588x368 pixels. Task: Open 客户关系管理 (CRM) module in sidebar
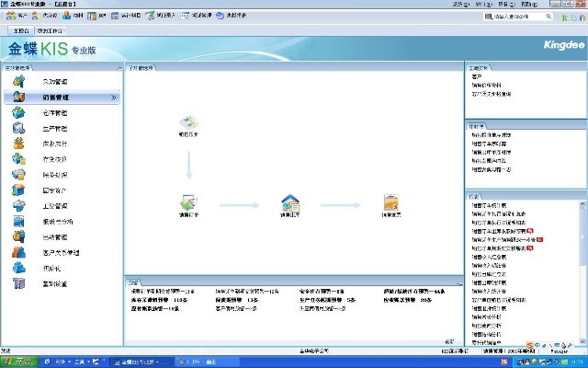click(19, 252)
